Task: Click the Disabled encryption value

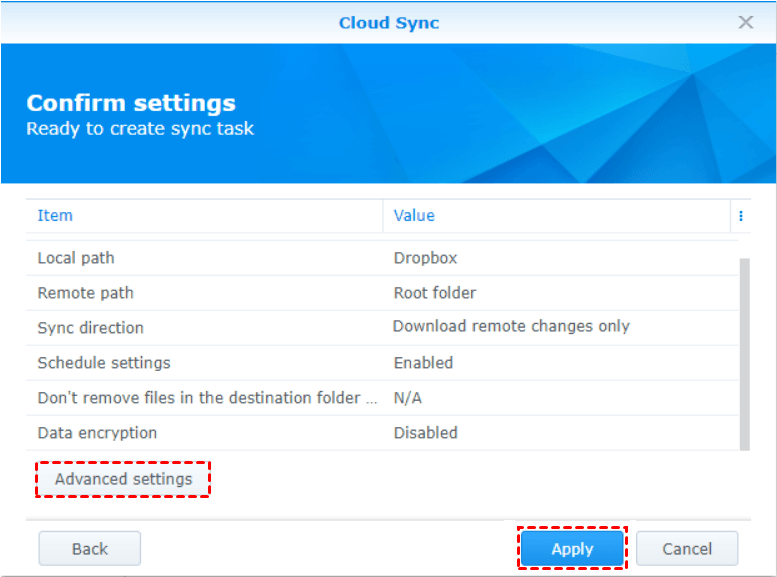Action: click(425, 433)
